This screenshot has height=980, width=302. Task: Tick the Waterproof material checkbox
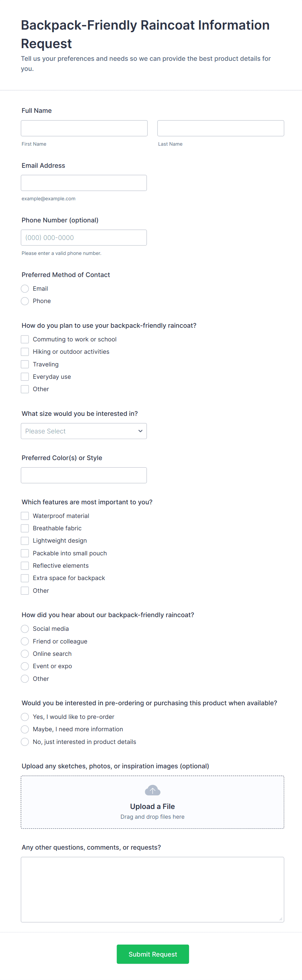tap(25, 516)
